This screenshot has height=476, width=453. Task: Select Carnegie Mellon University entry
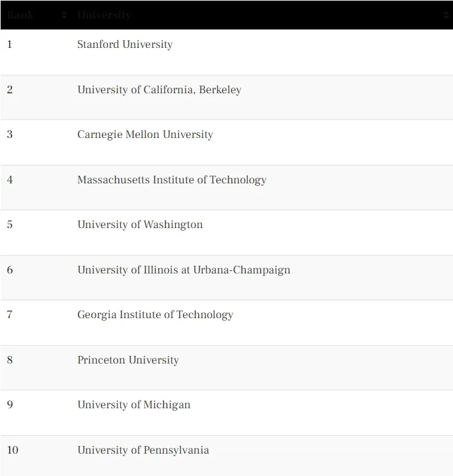point(145,134)
